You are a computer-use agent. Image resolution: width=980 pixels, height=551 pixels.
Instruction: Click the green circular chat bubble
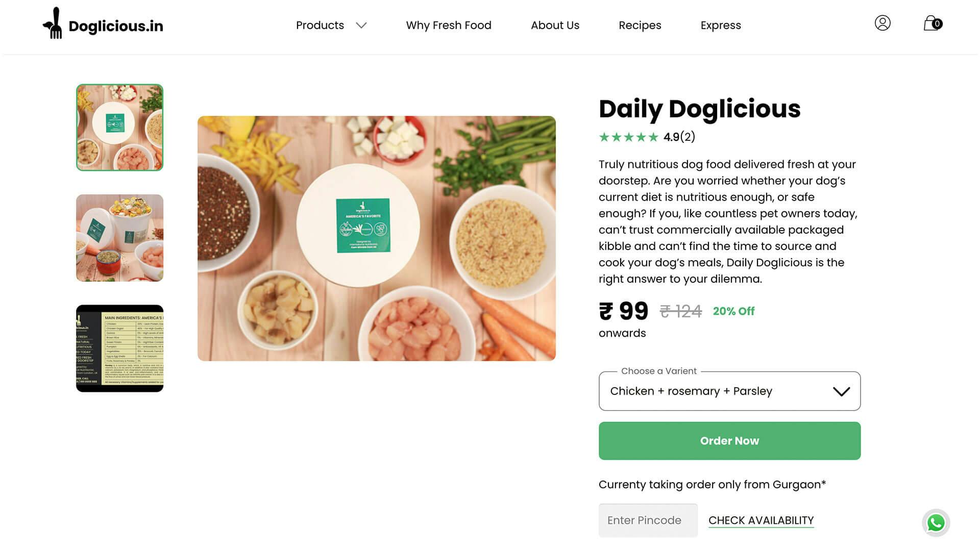(x=936, y=522)
